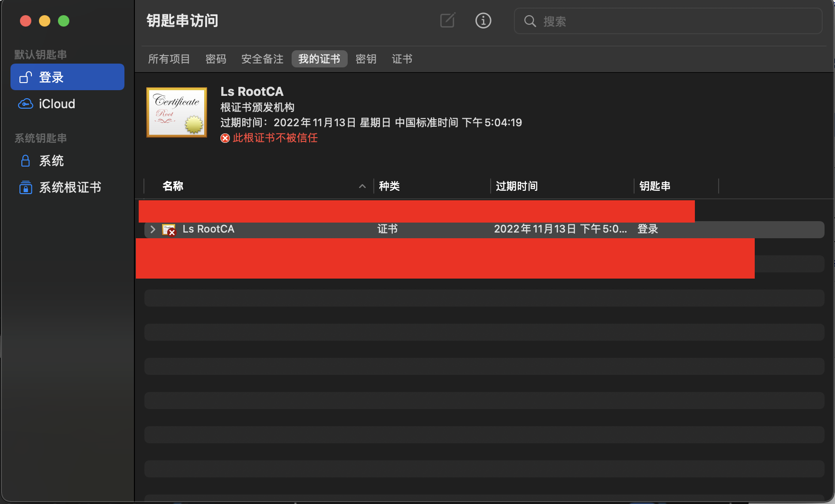Click the Ls RootCA row certificate icon
Image resolution: width=835 pixels, height=504 pixels.
pos(169,230)
